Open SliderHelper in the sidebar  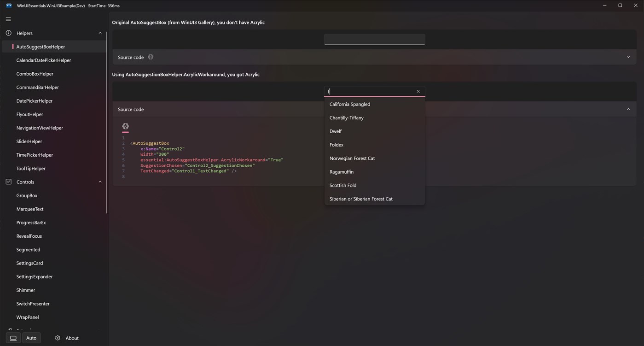click(54, 141)
